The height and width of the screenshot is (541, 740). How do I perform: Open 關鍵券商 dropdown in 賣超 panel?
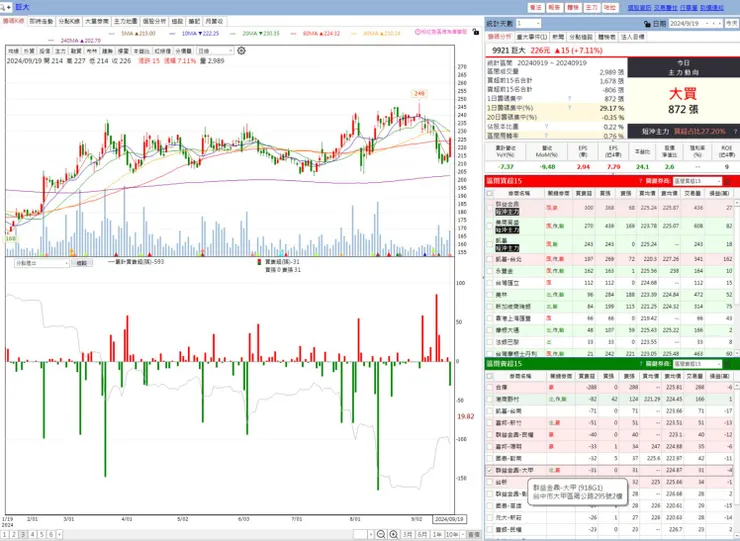point(698,363)
